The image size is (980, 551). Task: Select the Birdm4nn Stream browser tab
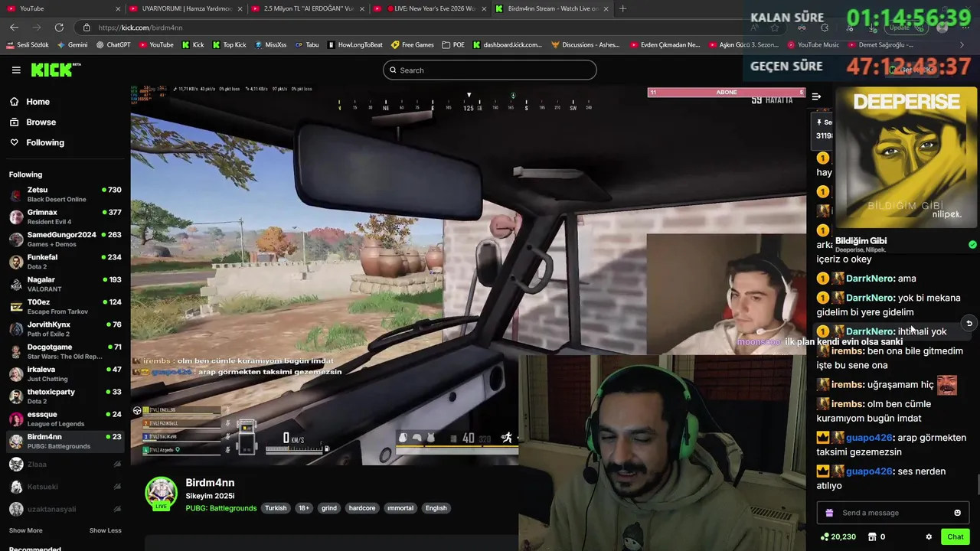[x=551, y=8]
